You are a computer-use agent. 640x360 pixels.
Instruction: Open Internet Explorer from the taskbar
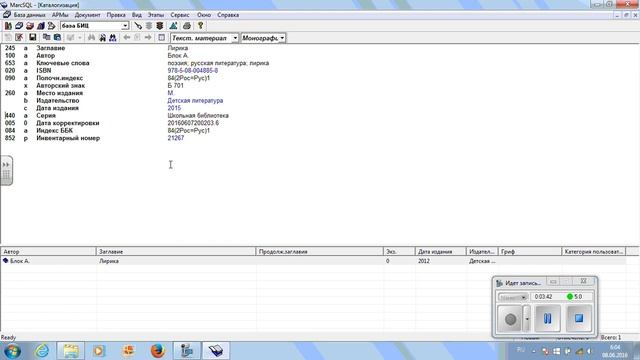42,351
